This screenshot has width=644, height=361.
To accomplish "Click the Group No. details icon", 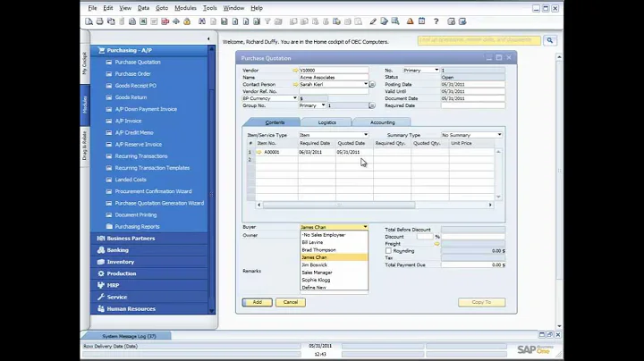I will pos(372,105).
